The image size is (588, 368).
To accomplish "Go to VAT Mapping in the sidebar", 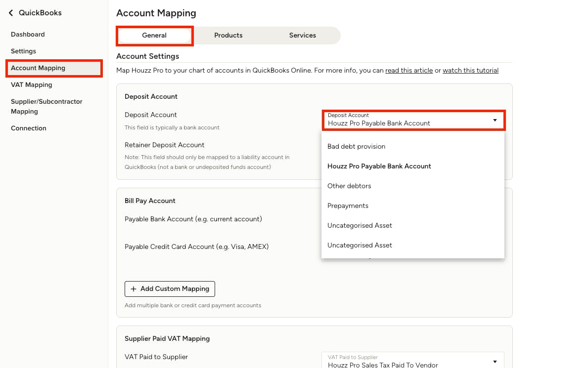I will coord(32,85).
